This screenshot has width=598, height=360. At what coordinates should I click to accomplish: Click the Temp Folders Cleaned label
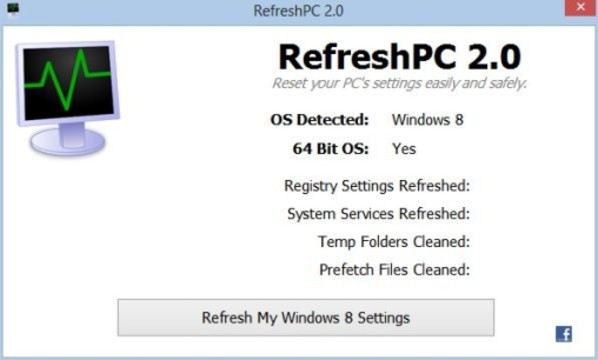coord(394,242)
